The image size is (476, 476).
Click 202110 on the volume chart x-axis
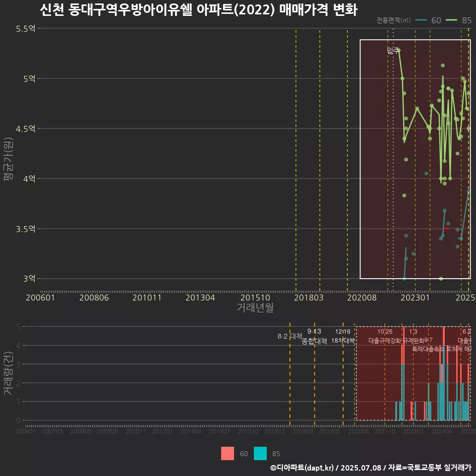point(385,431)
